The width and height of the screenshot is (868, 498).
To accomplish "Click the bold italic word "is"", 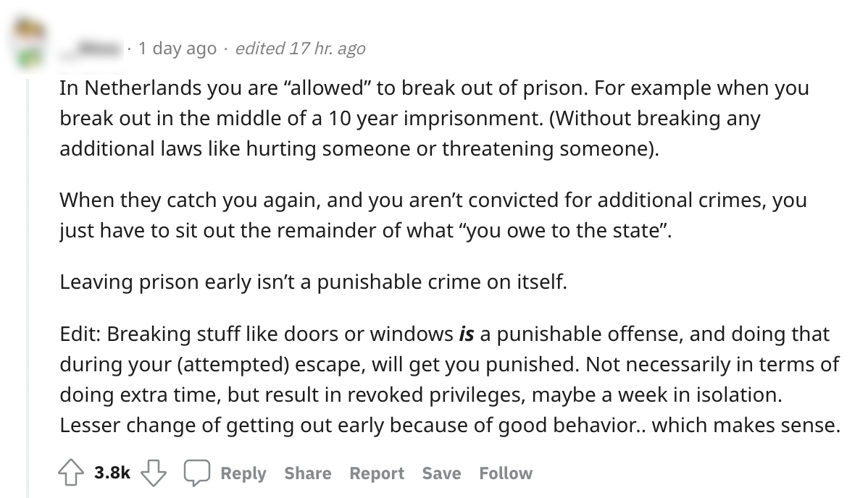I will click(467, 334).
